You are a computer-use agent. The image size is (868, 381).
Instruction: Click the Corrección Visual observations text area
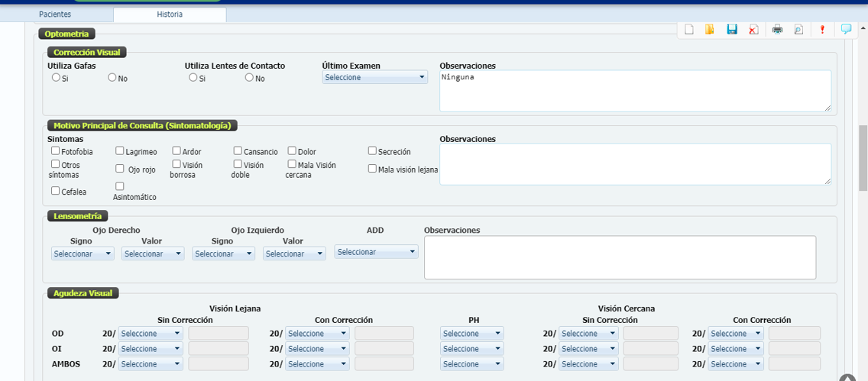click(635, 91)
